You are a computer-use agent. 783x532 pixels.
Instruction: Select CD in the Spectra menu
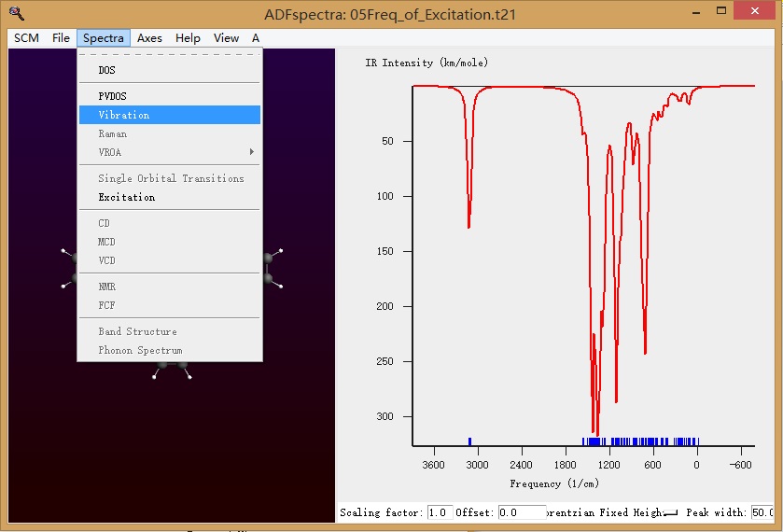[170, 223]
